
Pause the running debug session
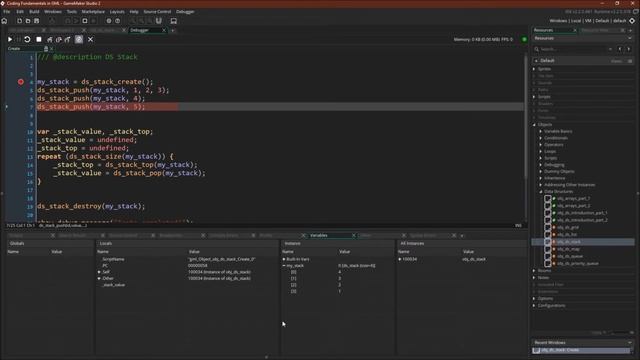click(18, 40)
